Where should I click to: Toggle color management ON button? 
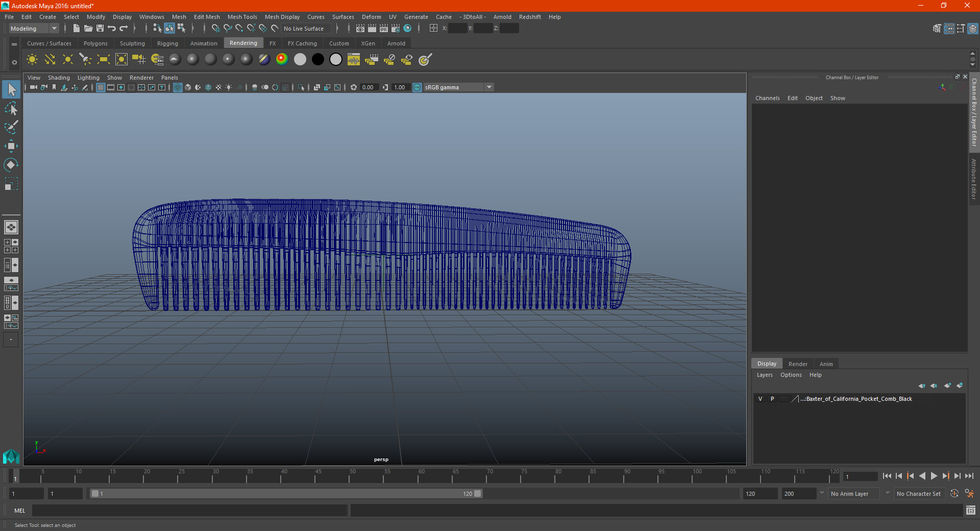(417, 87)
